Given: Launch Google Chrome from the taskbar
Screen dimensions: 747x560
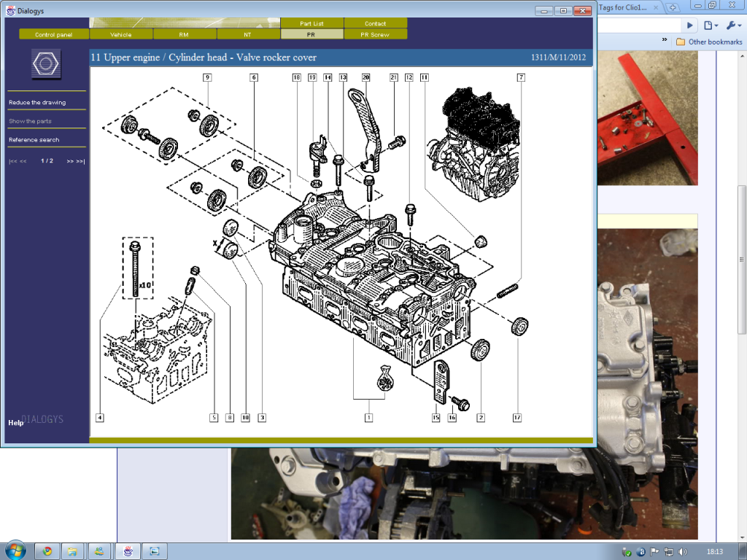Looking at the screenshot, I should click(x=46, y=551).
